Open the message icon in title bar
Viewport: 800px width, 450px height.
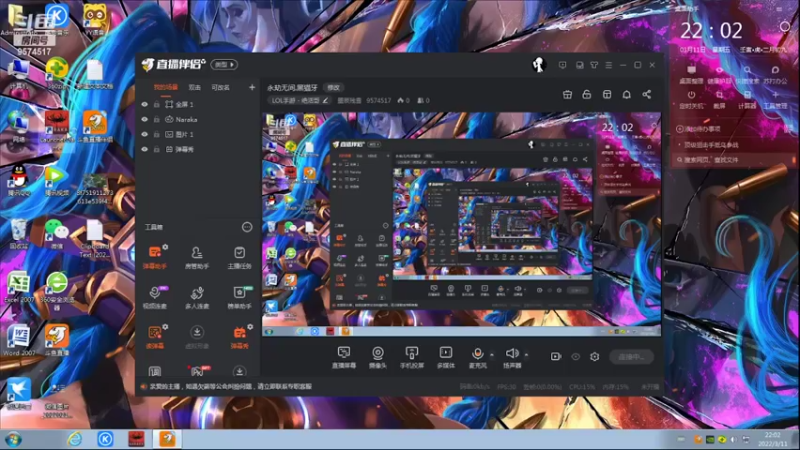coord(562,65)
